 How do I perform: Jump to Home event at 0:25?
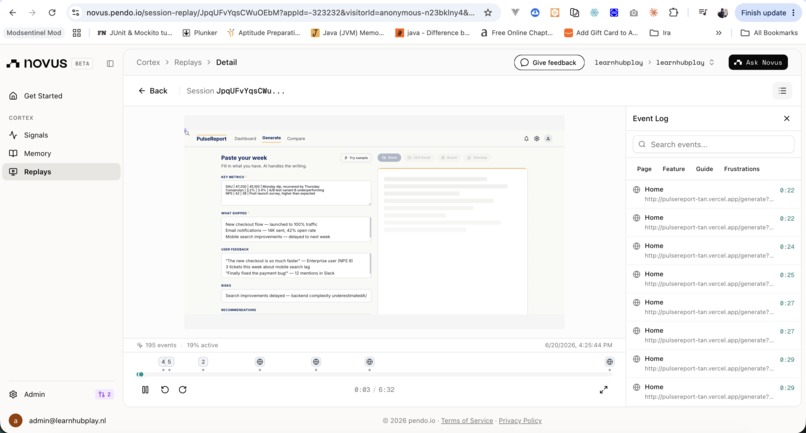[x=713, y=279]
